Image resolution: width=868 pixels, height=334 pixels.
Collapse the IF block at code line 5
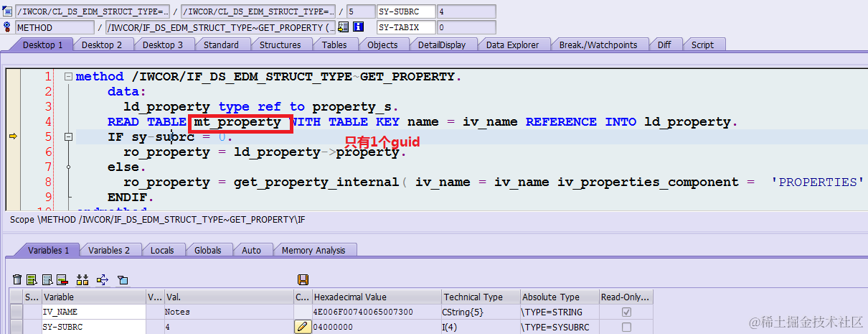coord(68,136)
